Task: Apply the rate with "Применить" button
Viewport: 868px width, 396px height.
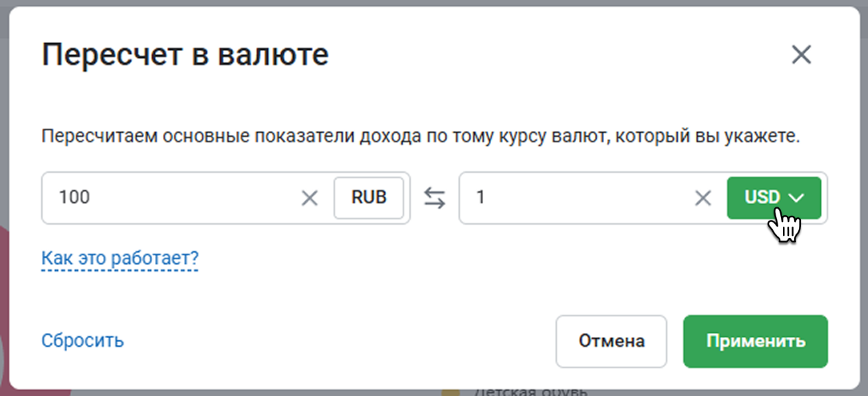Action: pyautogui.click(x=755, y=342)
